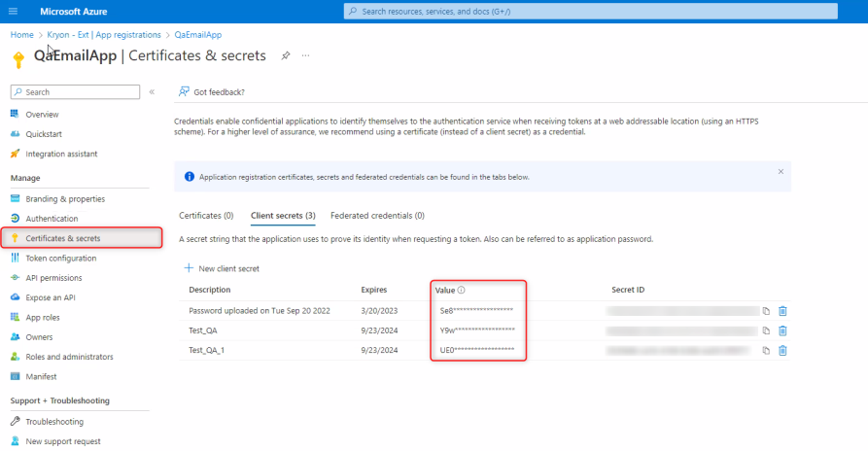Add a New client secret
Image resolution: width=868 pixels, height=451 pixels.
pos(222,267)
